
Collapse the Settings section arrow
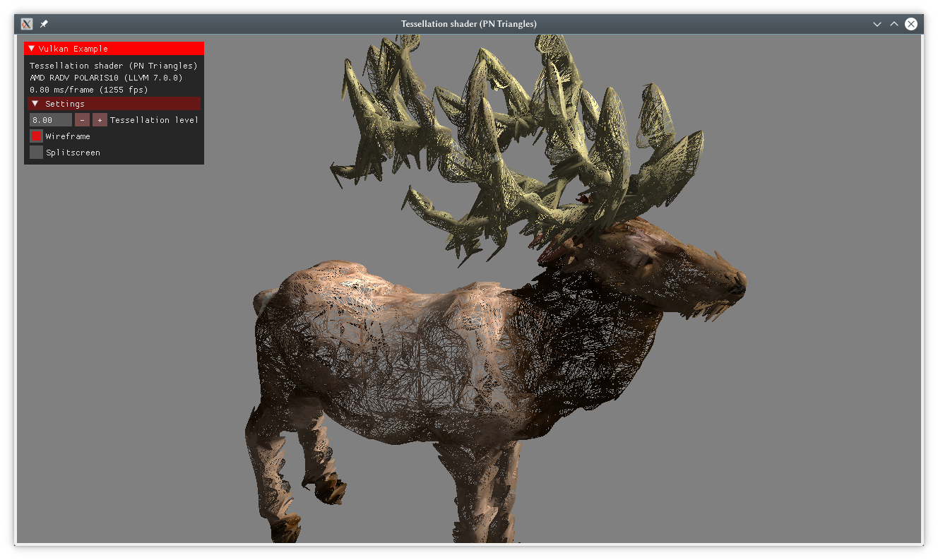coord(35,104)
